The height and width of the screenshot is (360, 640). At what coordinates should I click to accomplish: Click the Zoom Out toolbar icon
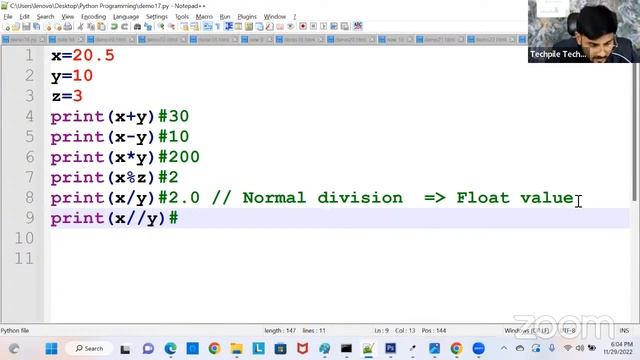(x=172, y=27)
